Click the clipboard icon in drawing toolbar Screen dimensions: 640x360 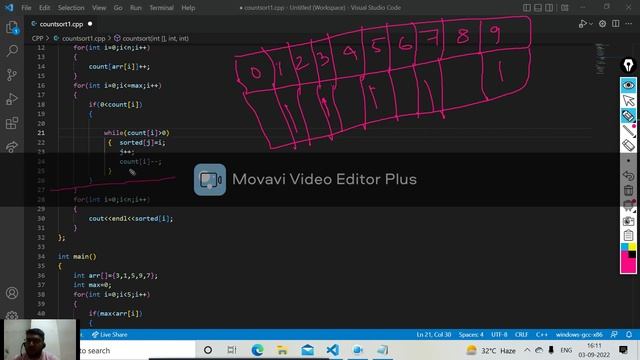[628, 236]
